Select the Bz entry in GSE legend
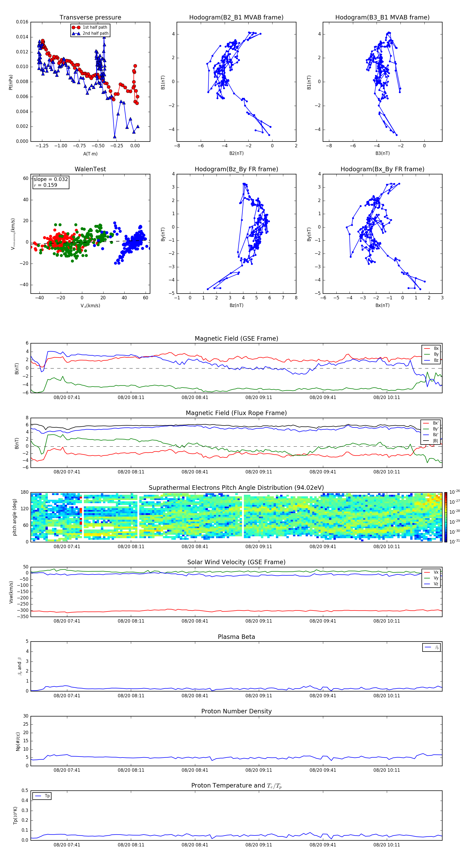The height and width of the screenshot is (868, 473). click(x=431, y=360)
